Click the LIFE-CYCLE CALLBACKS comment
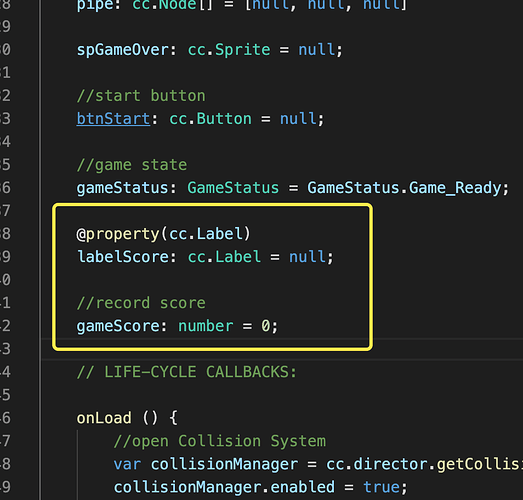Viewport: 523px width, 500px height. [186, 372]
